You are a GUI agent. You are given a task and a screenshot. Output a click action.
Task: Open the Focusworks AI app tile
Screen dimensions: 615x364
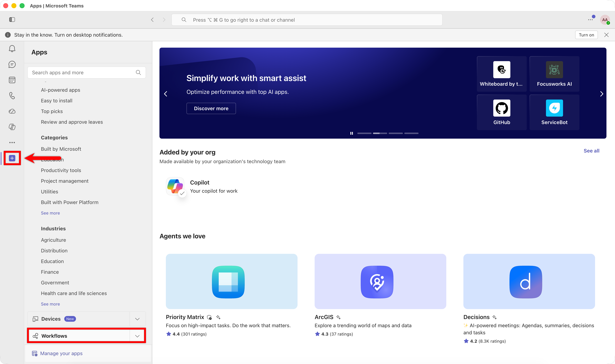pos(554,74)
